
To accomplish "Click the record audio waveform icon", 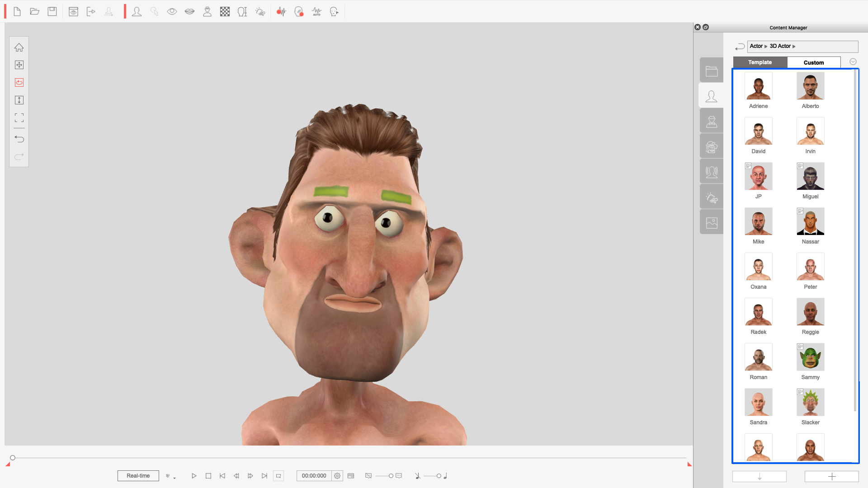I will click(x=281, y=11).
